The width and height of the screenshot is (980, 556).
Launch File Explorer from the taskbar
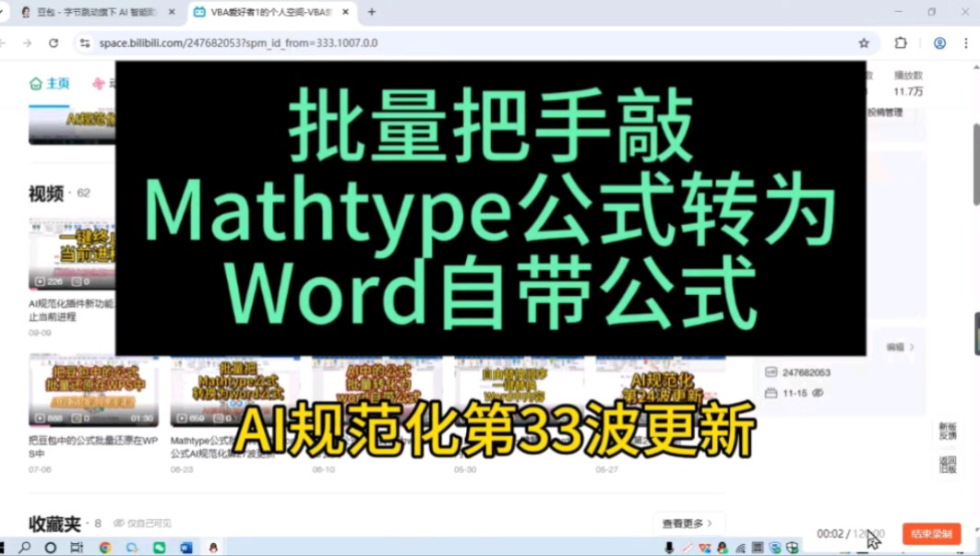[76, 548]
